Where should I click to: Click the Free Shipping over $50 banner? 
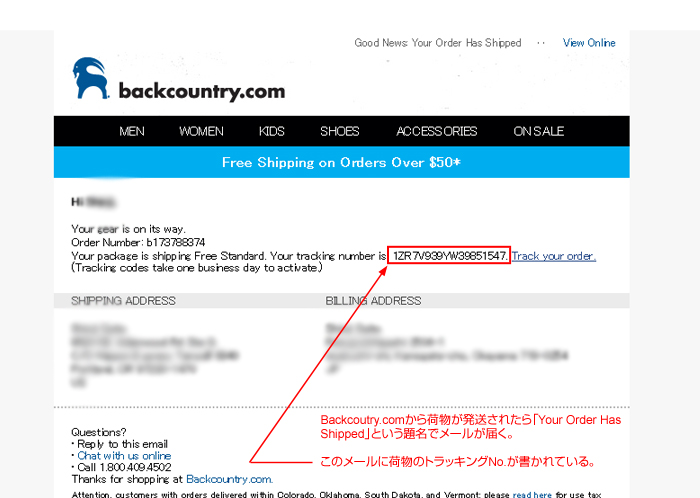click(342, 162)
